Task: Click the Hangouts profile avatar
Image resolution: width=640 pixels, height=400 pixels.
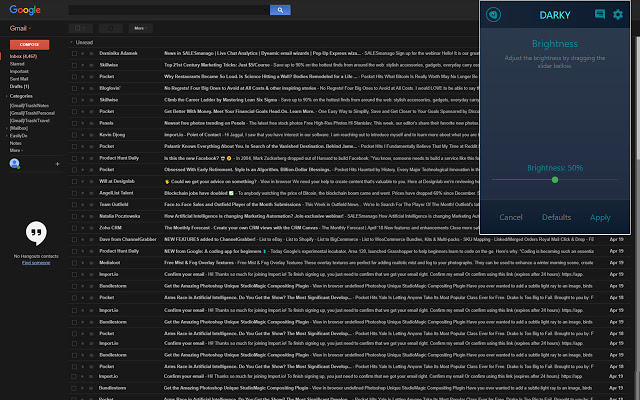Action: [x=14, y=163]
